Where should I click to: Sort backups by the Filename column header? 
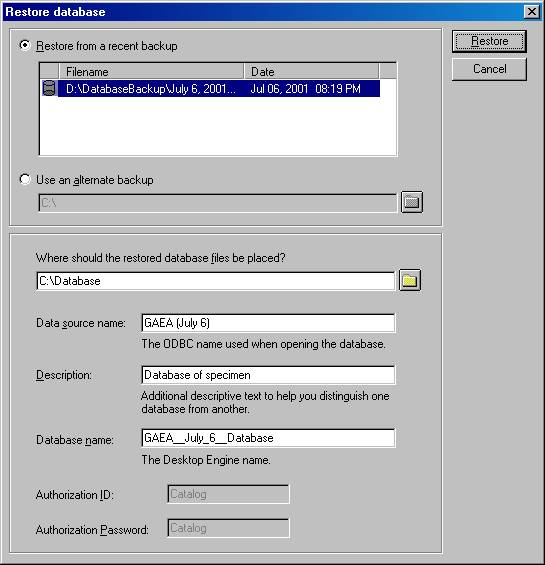tap(151, 71)
